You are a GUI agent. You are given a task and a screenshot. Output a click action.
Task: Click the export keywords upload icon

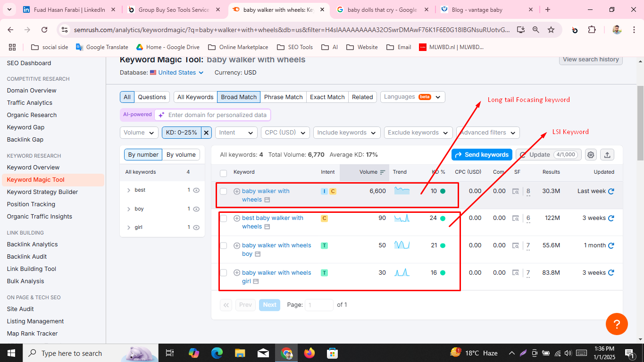point(607,154)
